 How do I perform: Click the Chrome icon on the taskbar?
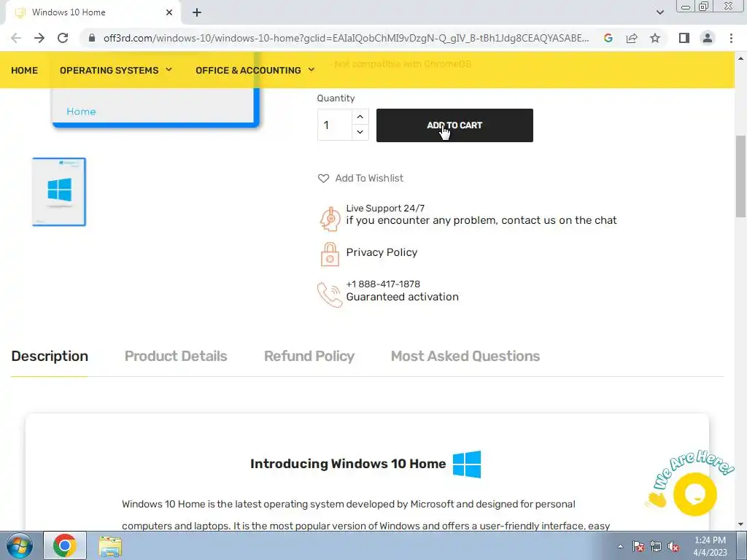pyautogui.click(x=65, y=545)
